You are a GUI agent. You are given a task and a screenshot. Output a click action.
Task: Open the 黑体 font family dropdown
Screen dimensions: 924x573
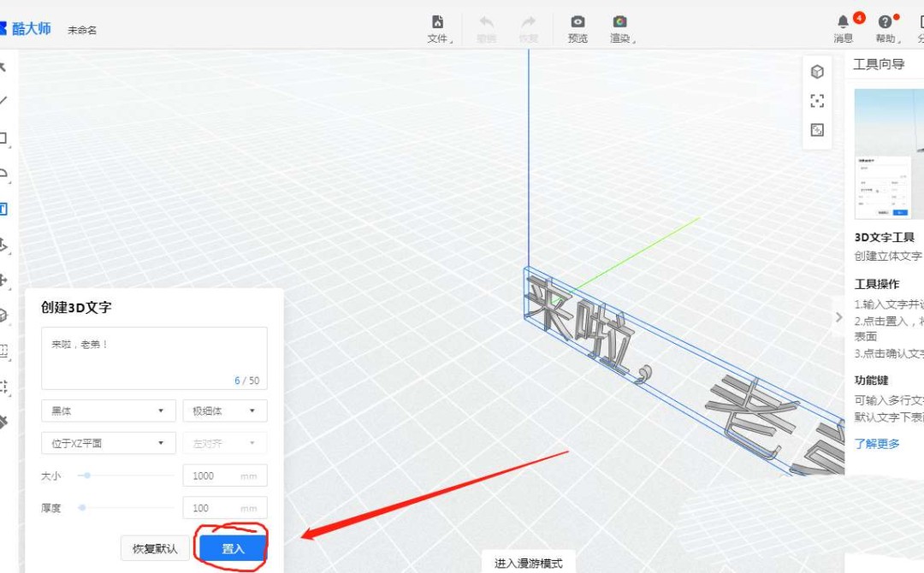tap(108, 411)
